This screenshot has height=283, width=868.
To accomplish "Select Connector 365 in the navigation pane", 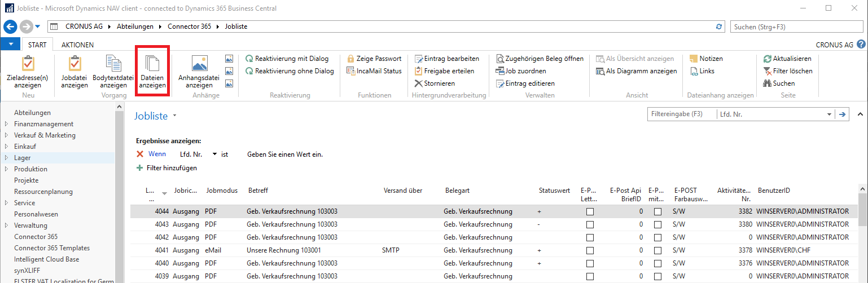I will [36, 237].
